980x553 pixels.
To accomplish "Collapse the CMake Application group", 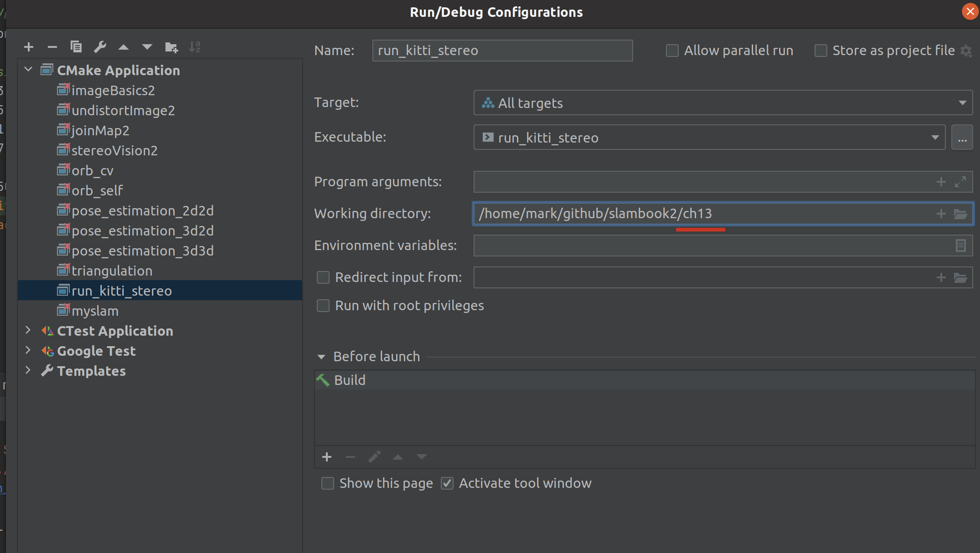I will point(28,70).
